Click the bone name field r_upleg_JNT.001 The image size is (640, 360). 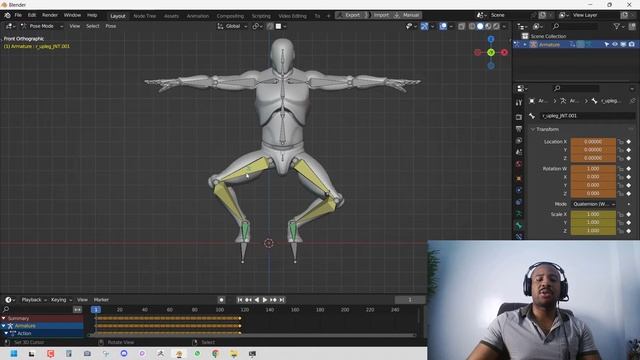point(588,116)
